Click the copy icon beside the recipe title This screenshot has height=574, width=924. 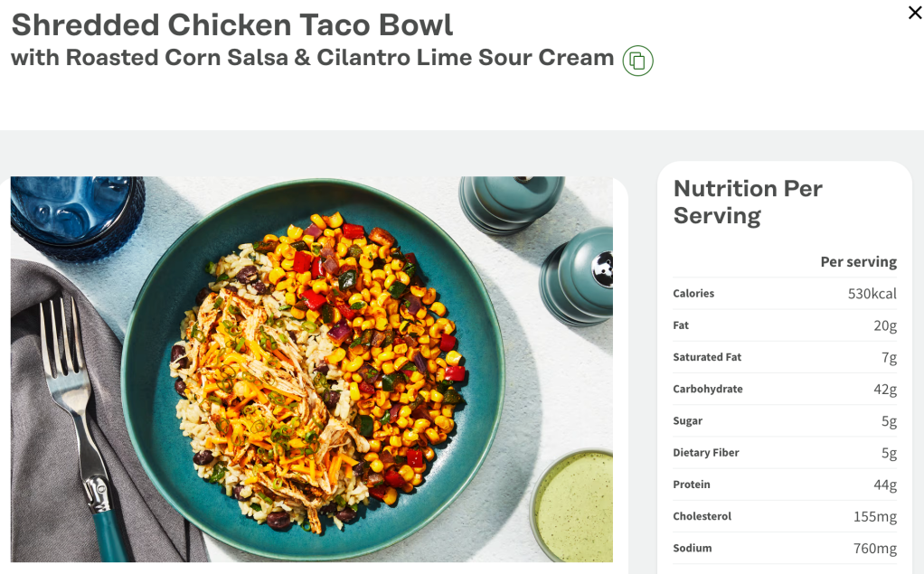click(637, 61)
